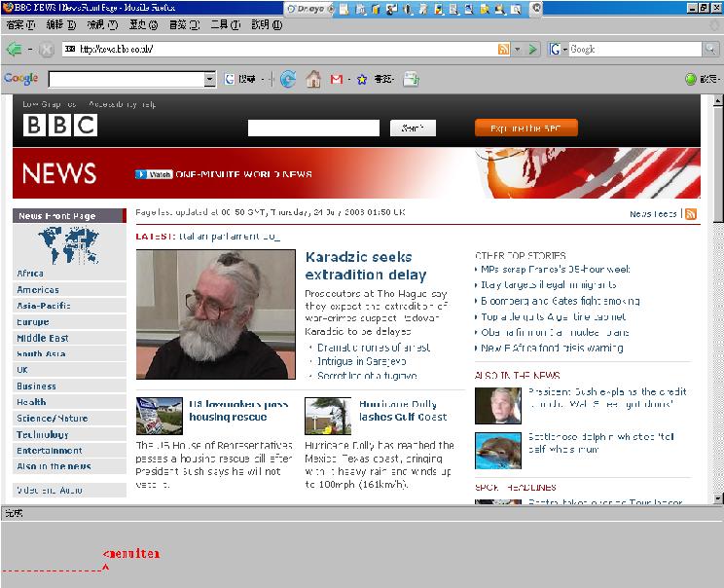Click the BBC search input field

point(313,129)
